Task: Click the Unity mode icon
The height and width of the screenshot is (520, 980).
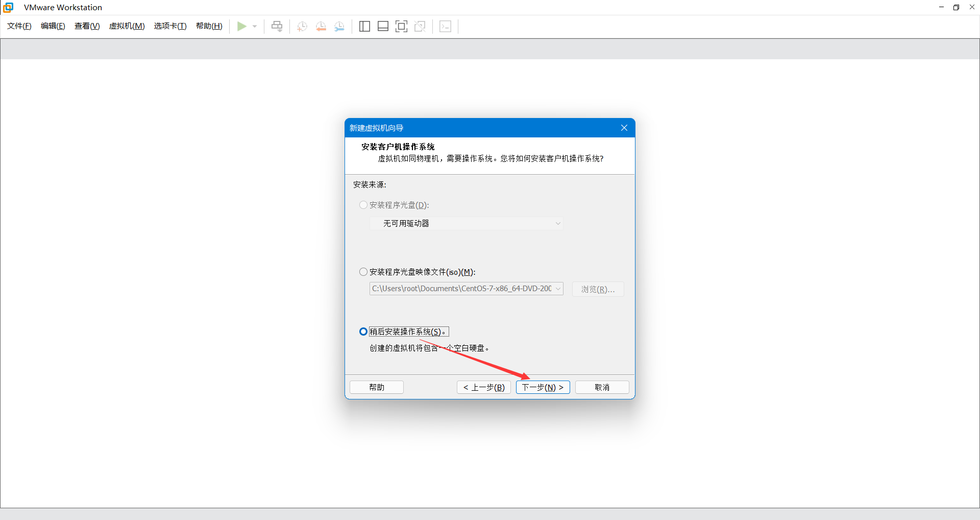Action: (420, 27)
